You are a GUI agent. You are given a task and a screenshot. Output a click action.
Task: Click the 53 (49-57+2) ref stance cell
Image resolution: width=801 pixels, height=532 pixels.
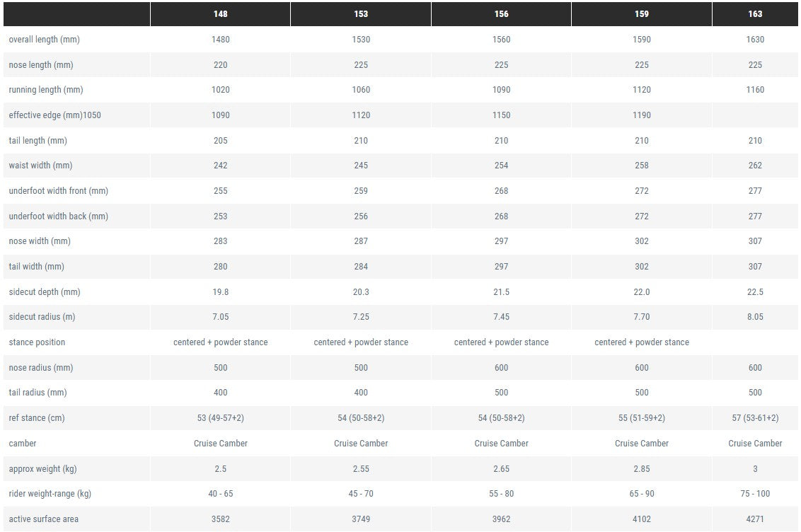pos(220,418)
